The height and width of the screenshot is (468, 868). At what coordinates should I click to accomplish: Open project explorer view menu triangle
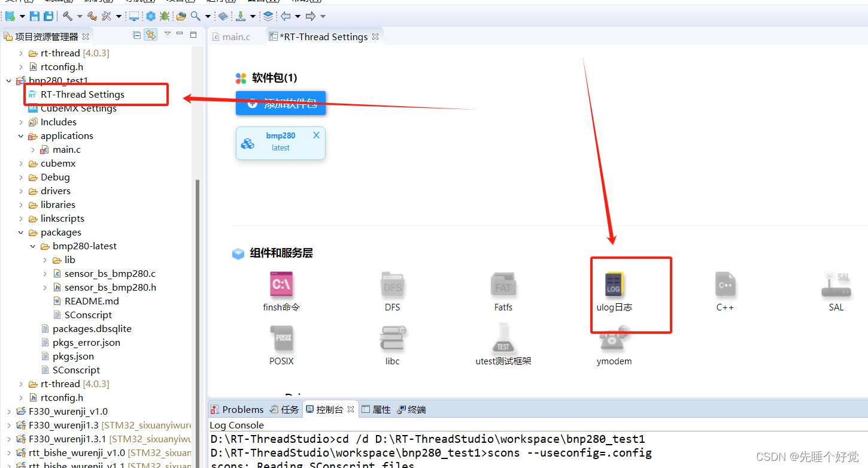168,34
